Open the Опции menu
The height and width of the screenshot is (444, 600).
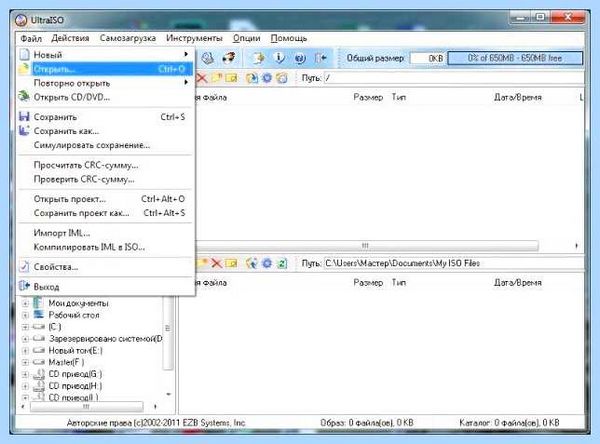246,38
